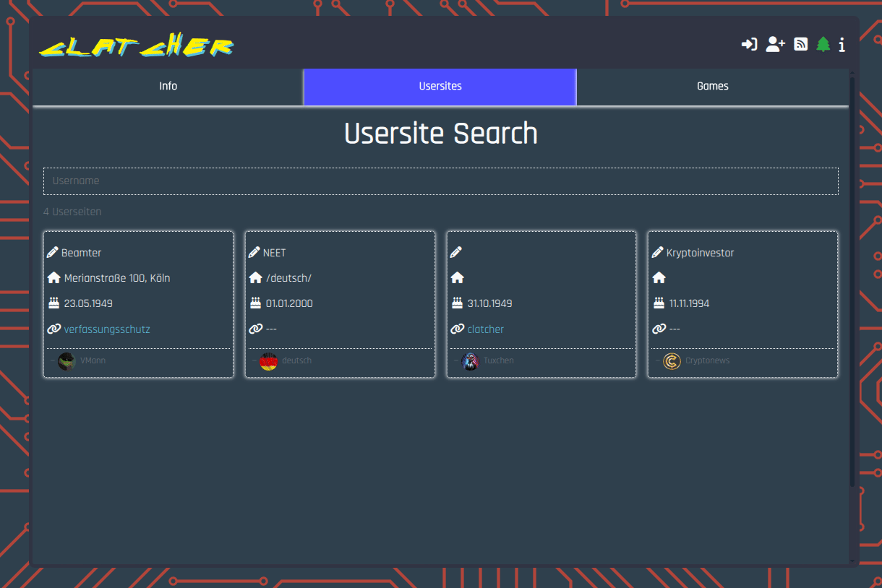
Task: Click chain icon beside clatcher link
Action: pyautogui.click(x=457, y=329)
